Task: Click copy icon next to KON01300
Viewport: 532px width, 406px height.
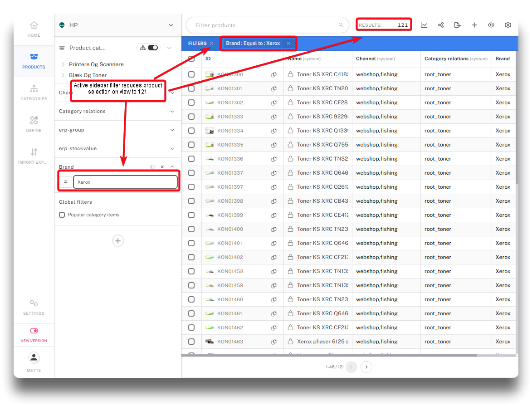Action: [x=274, y=75]
